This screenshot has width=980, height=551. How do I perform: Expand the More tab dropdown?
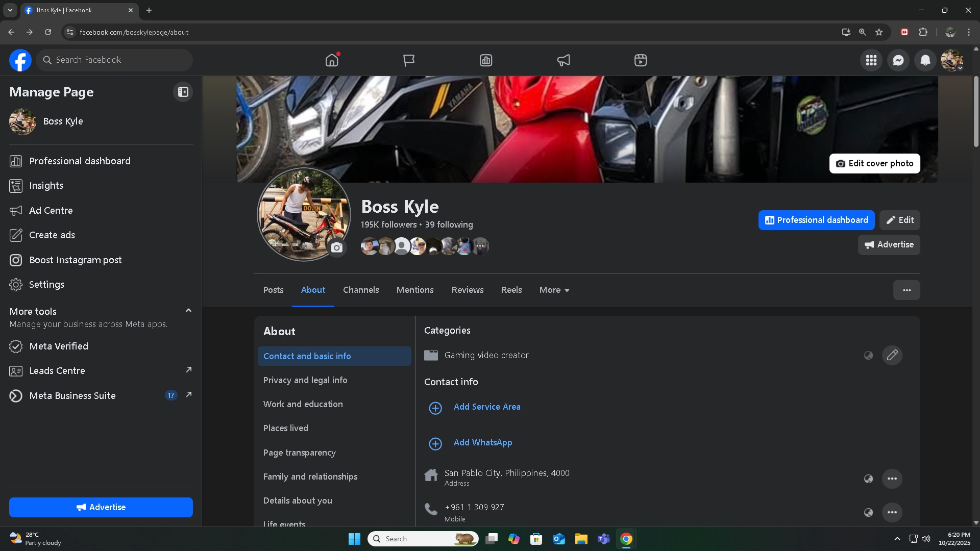[x=554, y=290]
